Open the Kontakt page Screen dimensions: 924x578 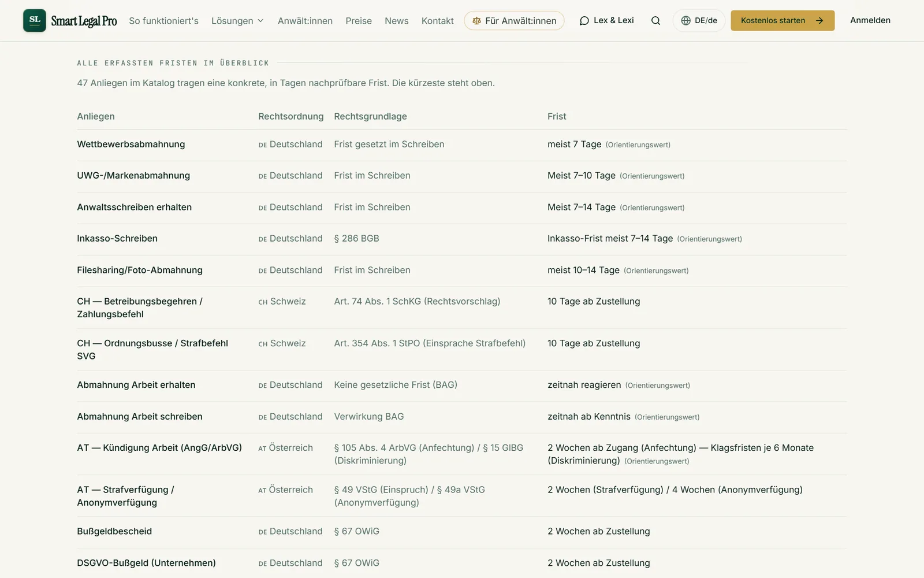(x=437, y=21)
